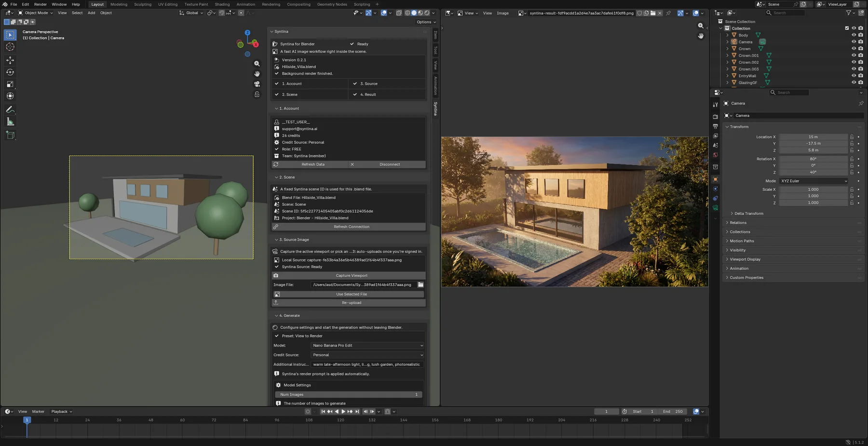Switch viewport to rendered shading
This screenshot has height=446, width=868.
coord(427,13)
